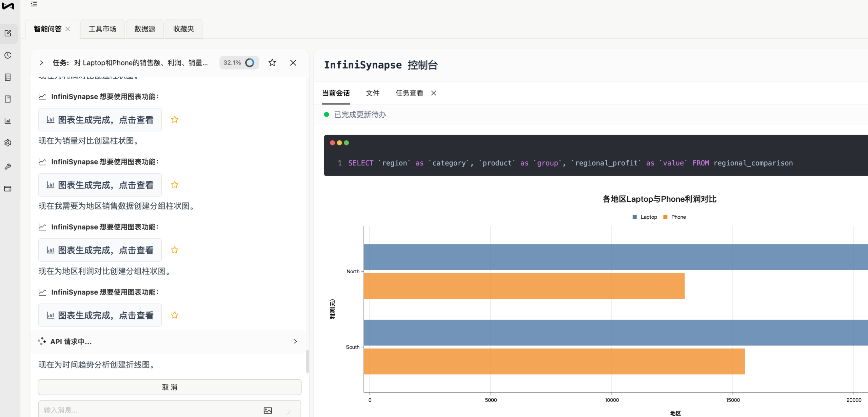This screenshot has height=417, width=868.
Task: Open the history clock icon in sidebar
Action: click(x=8, y=55)
